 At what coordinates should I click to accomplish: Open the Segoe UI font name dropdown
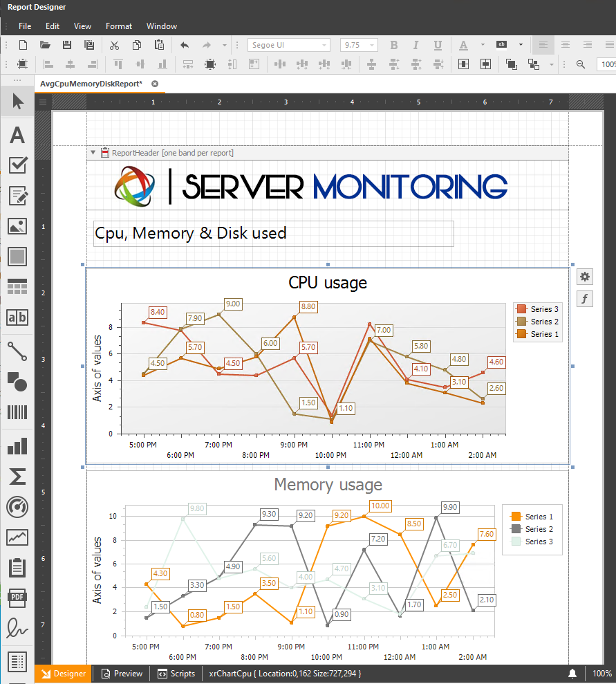[x=324, y=45]
